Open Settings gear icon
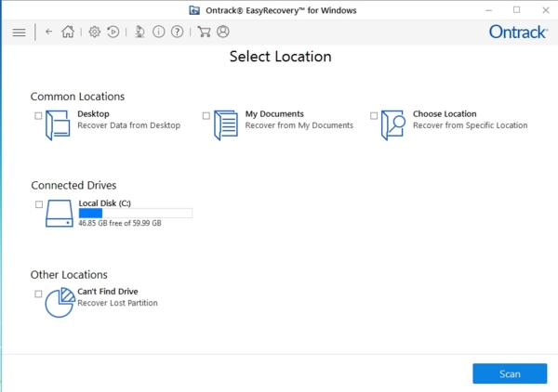Screen dimensions: 558x392 tap(94, 32)
